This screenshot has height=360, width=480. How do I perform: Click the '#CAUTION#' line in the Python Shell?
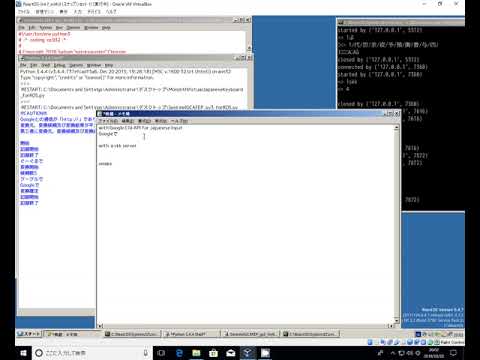33,113
